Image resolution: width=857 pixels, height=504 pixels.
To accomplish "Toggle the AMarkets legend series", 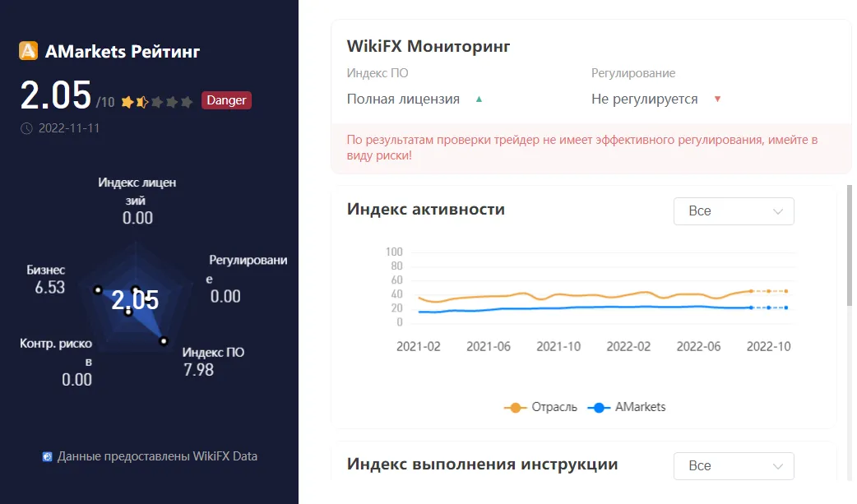I will (627, 407).
